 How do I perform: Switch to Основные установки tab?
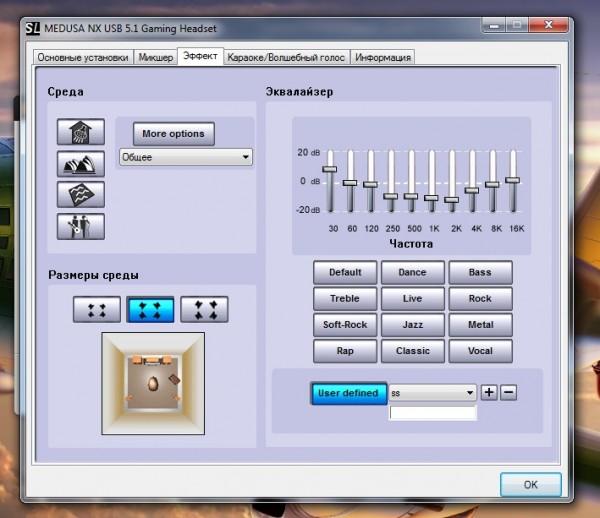(x=83, y=57)
